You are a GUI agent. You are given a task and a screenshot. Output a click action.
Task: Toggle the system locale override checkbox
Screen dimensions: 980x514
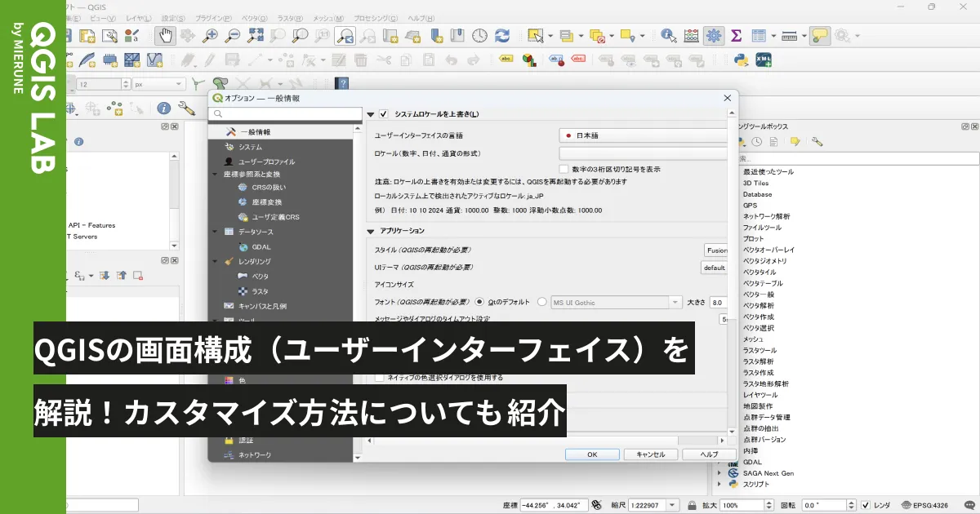click(x=383, y=114)
